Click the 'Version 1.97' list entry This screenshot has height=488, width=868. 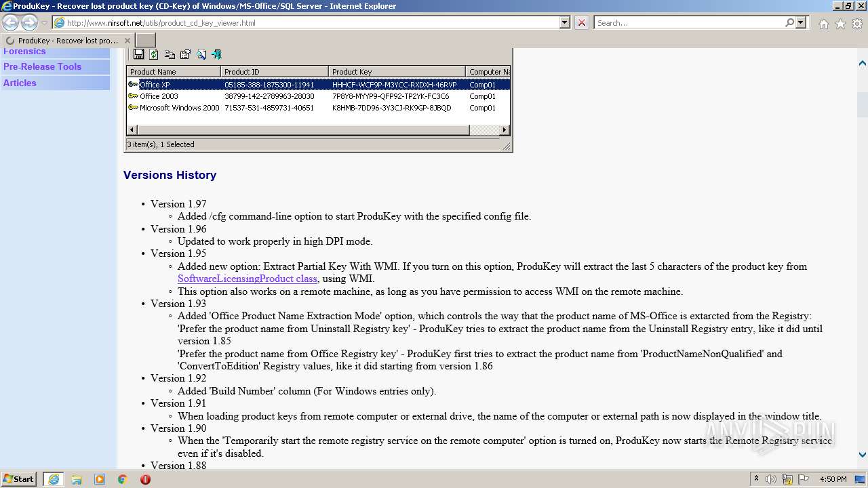178,204
